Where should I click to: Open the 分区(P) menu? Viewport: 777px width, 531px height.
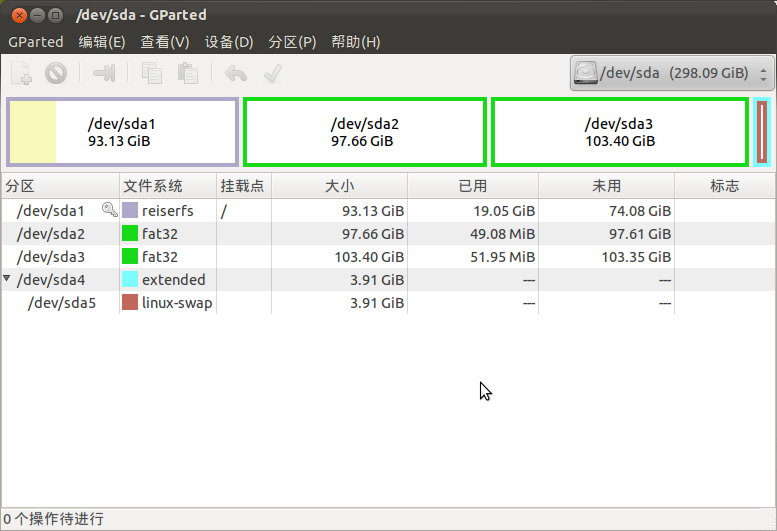coord(292,42)
